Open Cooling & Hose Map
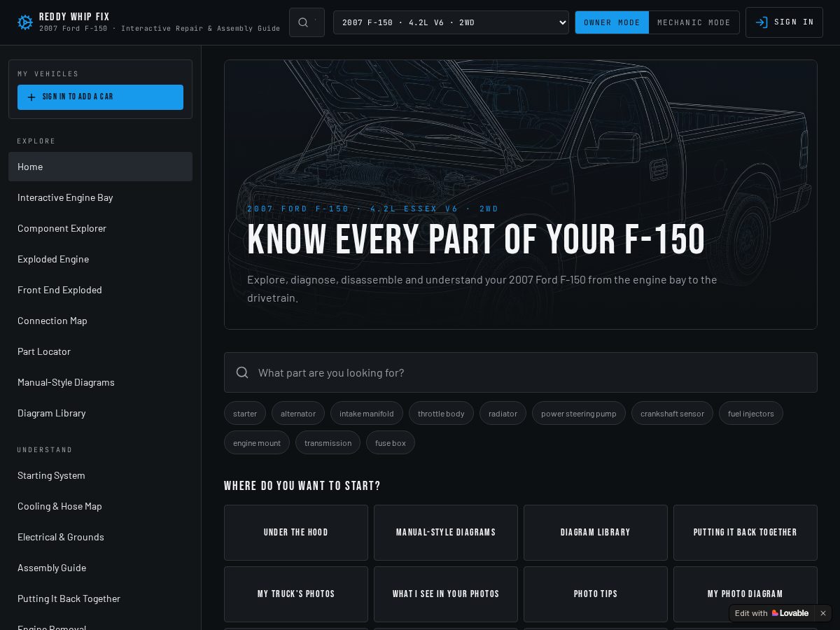This screenshot has height=630, width=840. pyautogui.click(x=100, y=506)
